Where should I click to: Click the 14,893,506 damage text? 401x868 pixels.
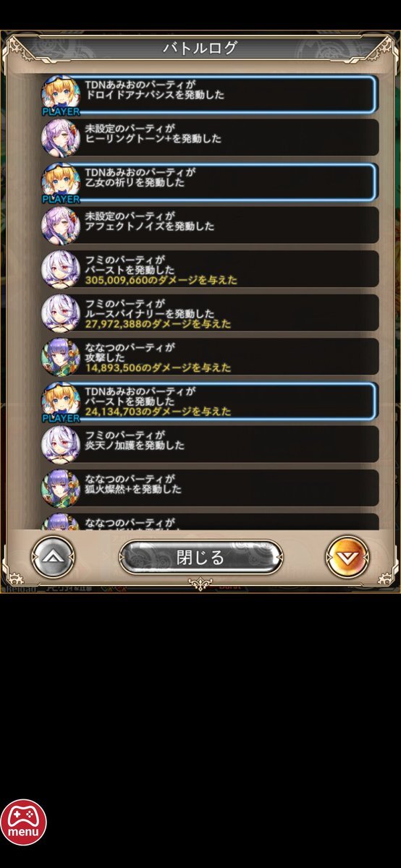click(158, 367)
